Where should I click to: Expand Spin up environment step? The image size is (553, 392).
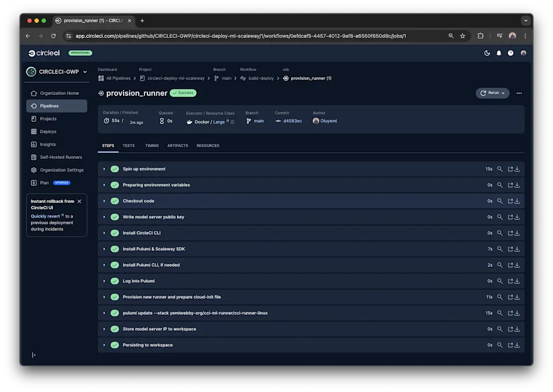[104, 169]
